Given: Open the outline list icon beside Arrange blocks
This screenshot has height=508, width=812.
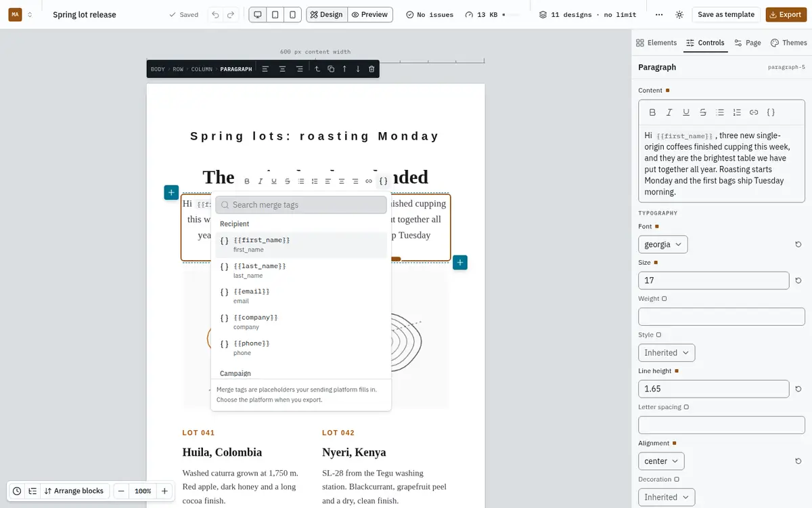Looking at the screenshot, I should pos(32,491).
